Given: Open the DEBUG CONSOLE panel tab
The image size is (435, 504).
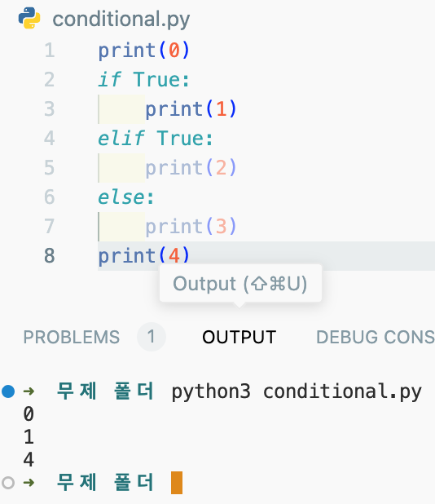Looking at the screenshot, I should click(x=376, y=337).
